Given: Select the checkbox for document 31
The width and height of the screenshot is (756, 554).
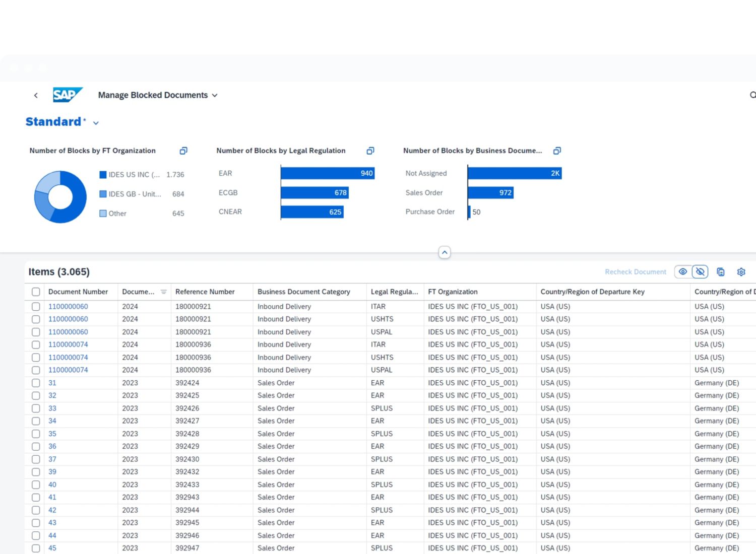Looking at the screenshot, I should coord(36,383).
